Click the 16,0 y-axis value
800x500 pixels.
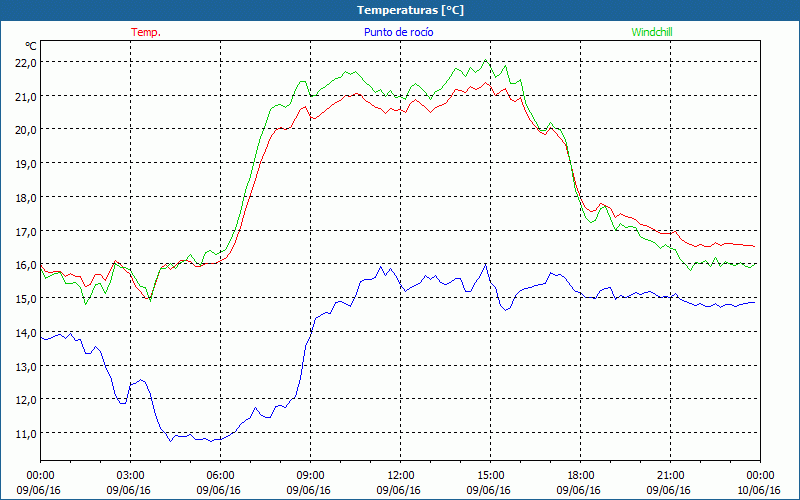tap(25, 265)
